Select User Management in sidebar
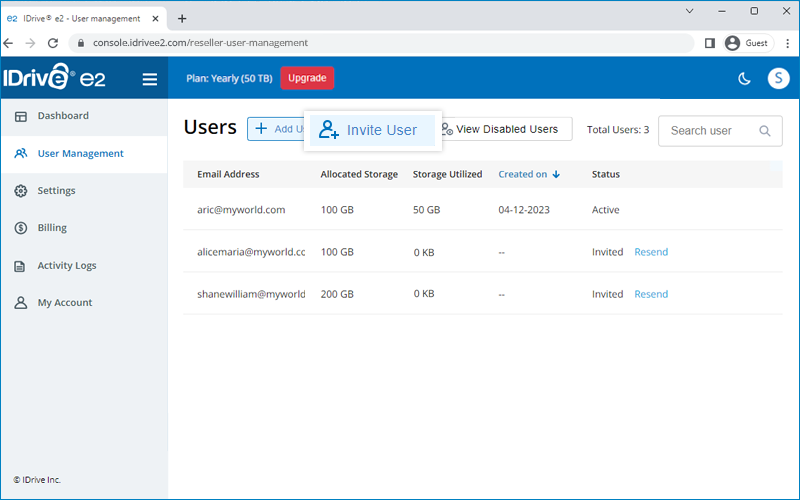This screenshot has height=500, width=800. click(80, 154)
